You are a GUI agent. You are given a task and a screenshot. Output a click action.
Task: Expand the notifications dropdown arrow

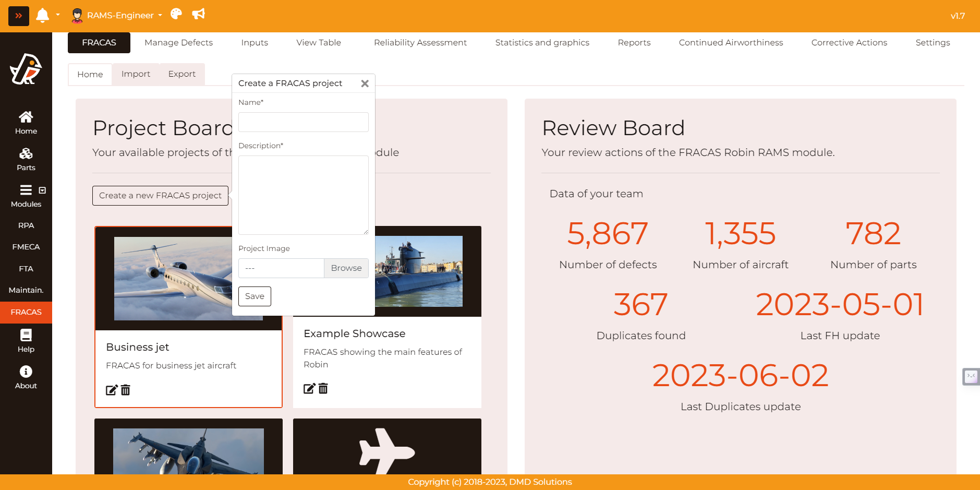tap(58, 15)
